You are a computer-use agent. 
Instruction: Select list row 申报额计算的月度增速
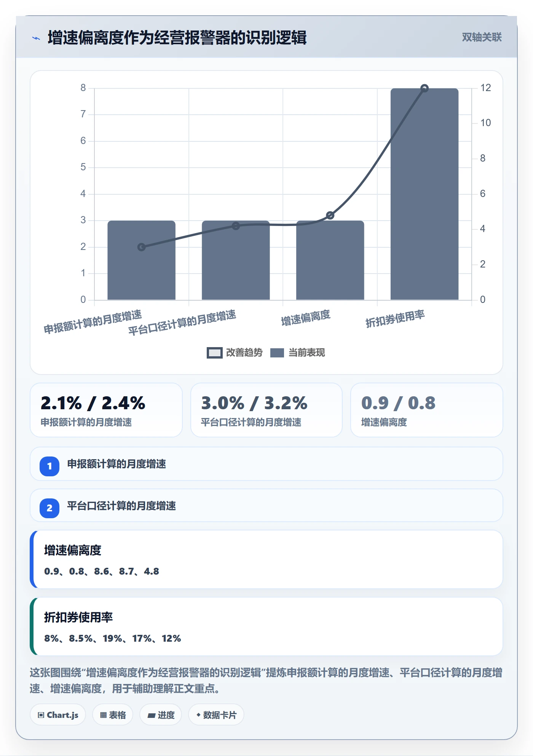[x=266, y=464]
